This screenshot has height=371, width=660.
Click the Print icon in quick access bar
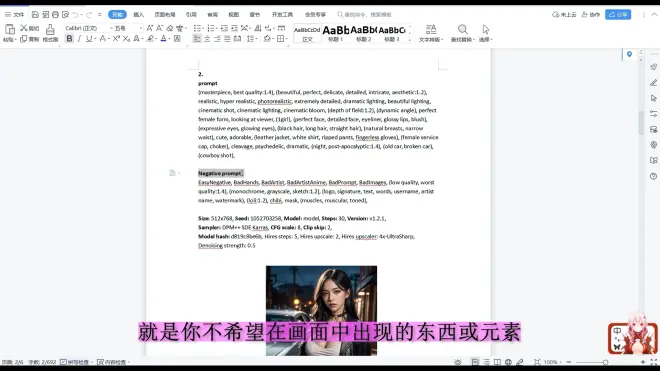pyautogui.click(x=55, y=15)
